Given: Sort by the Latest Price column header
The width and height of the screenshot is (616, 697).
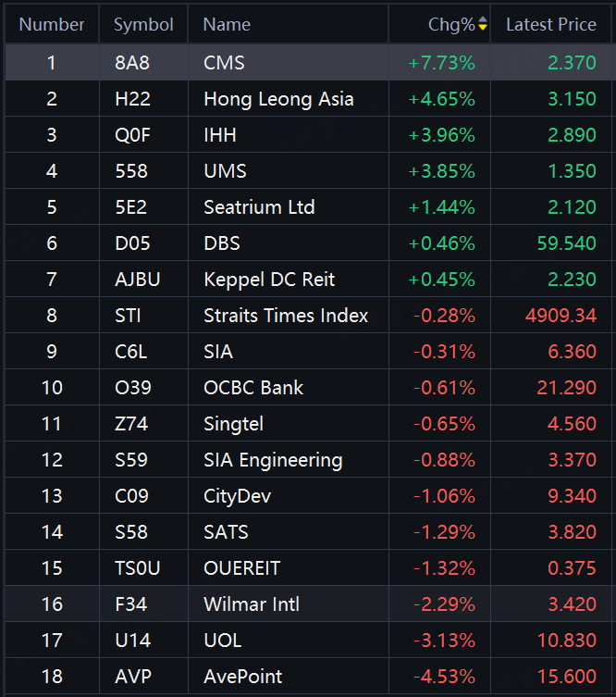Looking at the screenshot, I should pyautogui.click(x=551, y=24).
